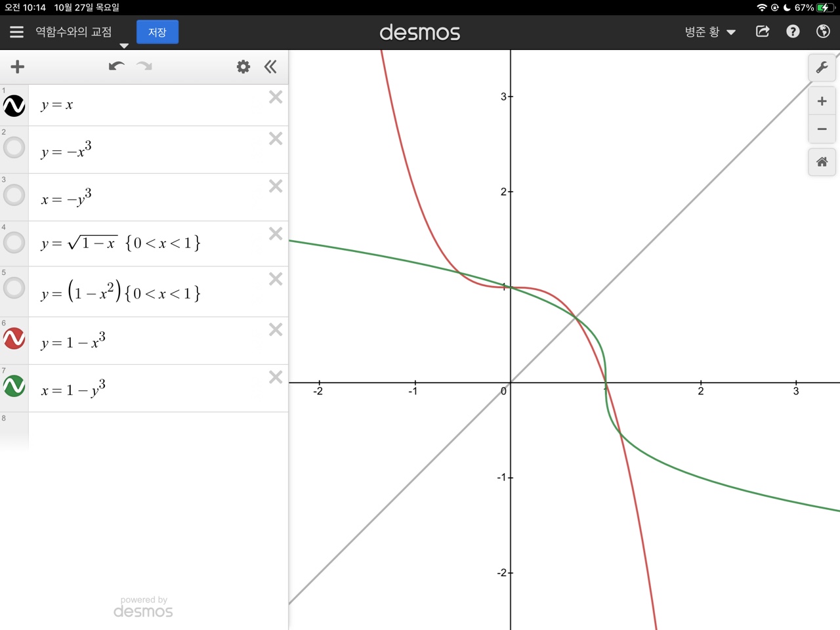Delete expression x = −y³

(x=276, y=186)
